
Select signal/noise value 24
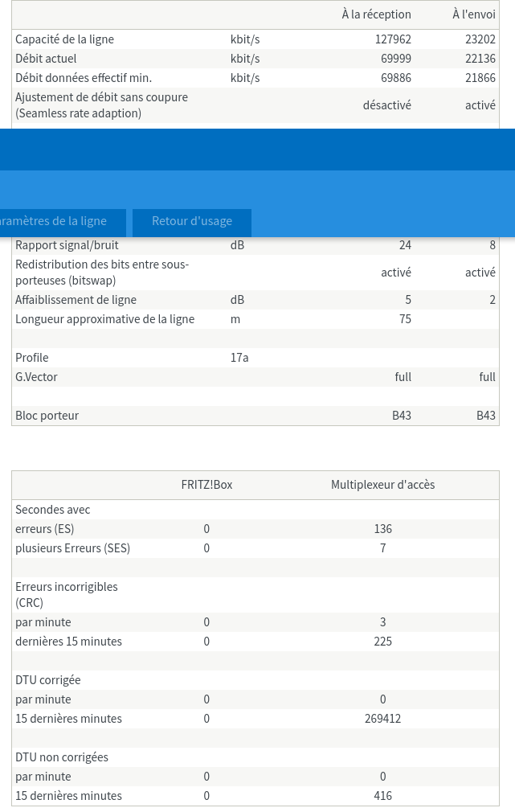tap(405, 245)
